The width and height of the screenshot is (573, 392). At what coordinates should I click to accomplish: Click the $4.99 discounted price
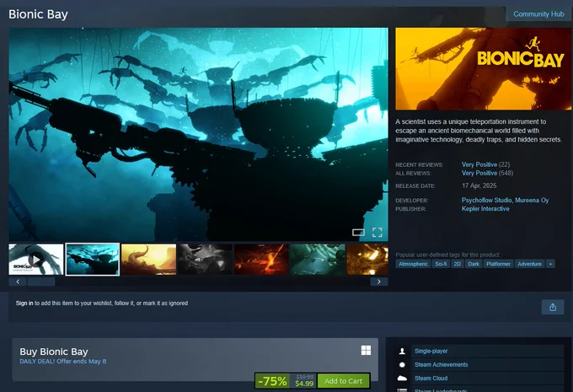(x=304, y=384)
